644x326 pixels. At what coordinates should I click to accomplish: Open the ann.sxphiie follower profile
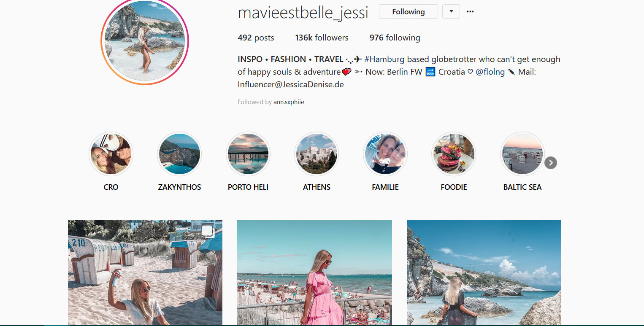click(289, 102)
